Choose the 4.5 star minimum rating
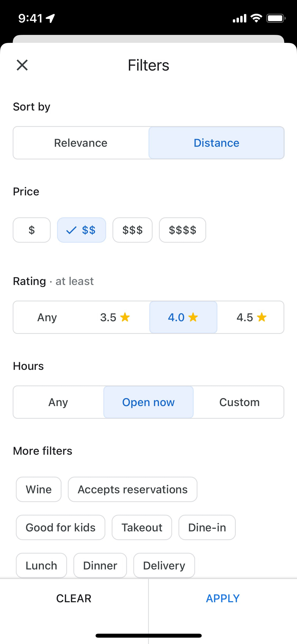 pyautogui.click(x=251, y=317)
